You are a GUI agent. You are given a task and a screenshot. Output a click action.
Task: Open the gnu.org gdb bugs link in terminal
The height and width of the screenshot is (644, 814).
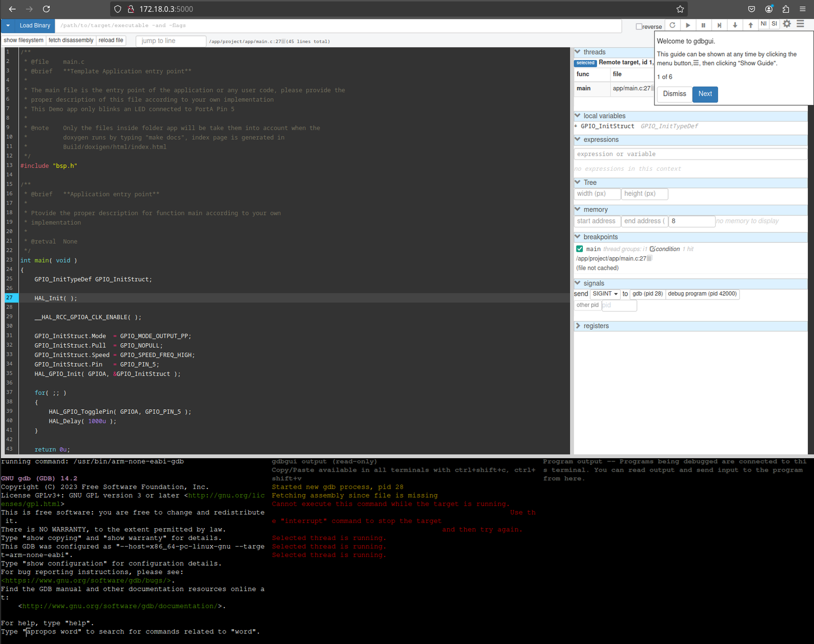pyautogui.click(x=86, y=581)
